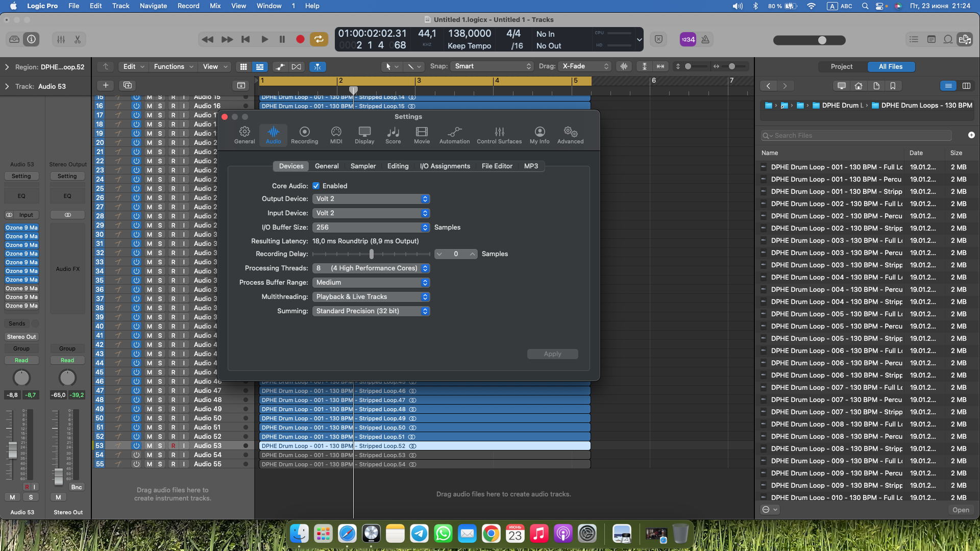The height and width of the screenshot is (551, 980).
Task: Open the Snap mode dropdown
Action: click(x=493, y=66)
